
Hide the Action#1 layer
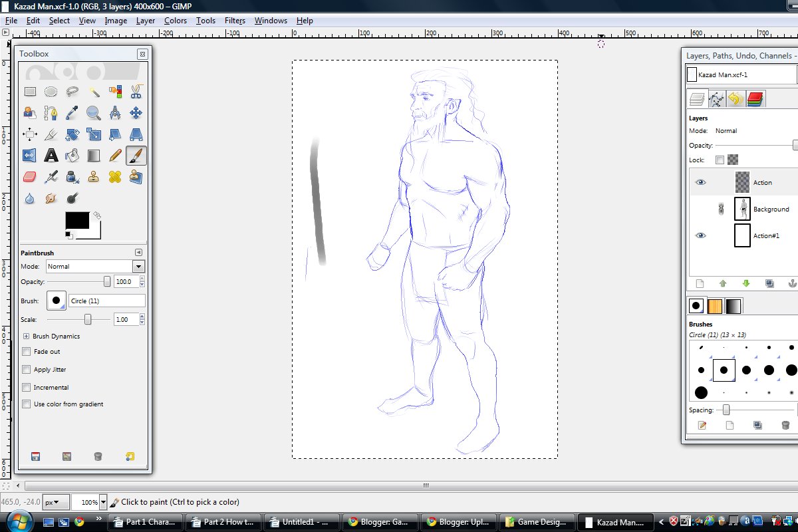701,235
